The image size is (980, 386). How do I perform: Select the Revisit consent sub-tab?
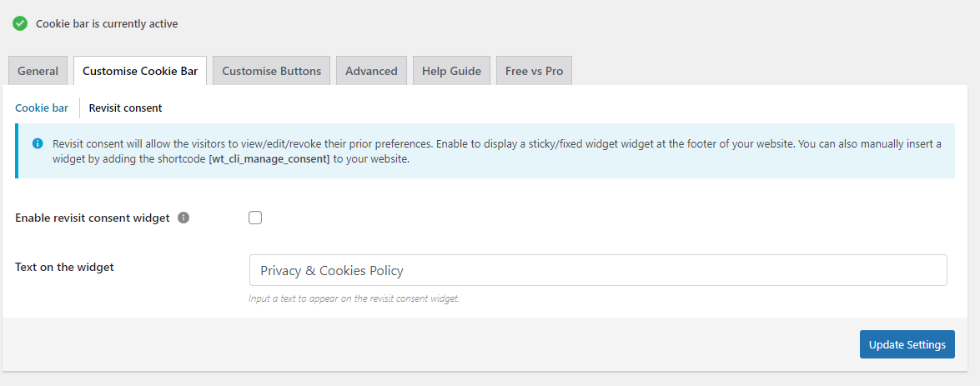tap(125, 108)
